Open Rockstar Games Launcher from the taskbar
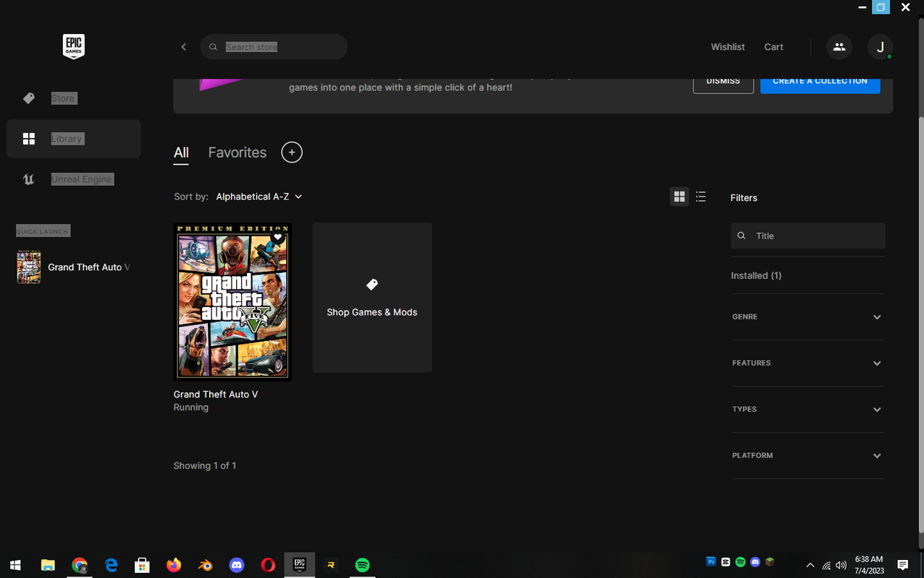The height and width of the screenshot is (578, 924). [x=331, y=565]
